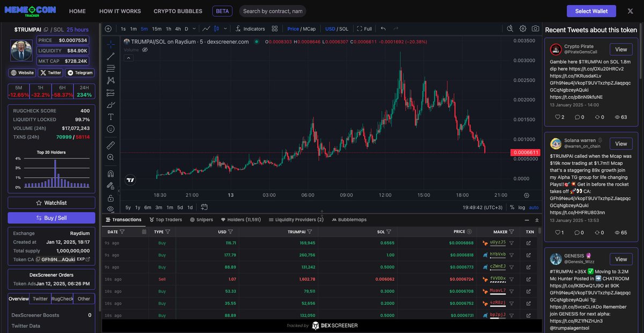Open the TRUMPAI column filter
The width and height of the screenshot is (644, 333).
[x=310, y=231]
